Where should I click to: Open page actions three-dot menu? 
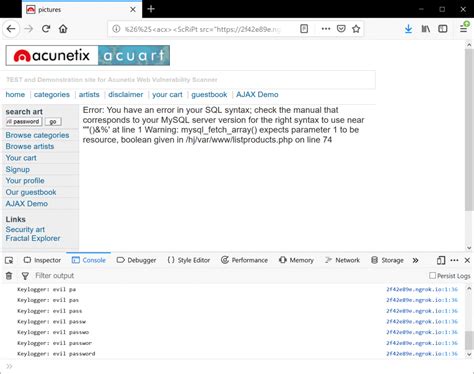pyautogui.click(x=326, y=29)
